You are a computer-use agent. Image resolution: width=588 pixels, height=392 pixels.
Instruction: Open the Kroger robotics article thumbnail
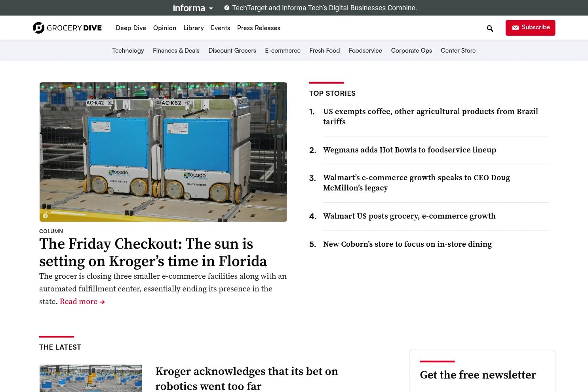(x=91, y=378)
